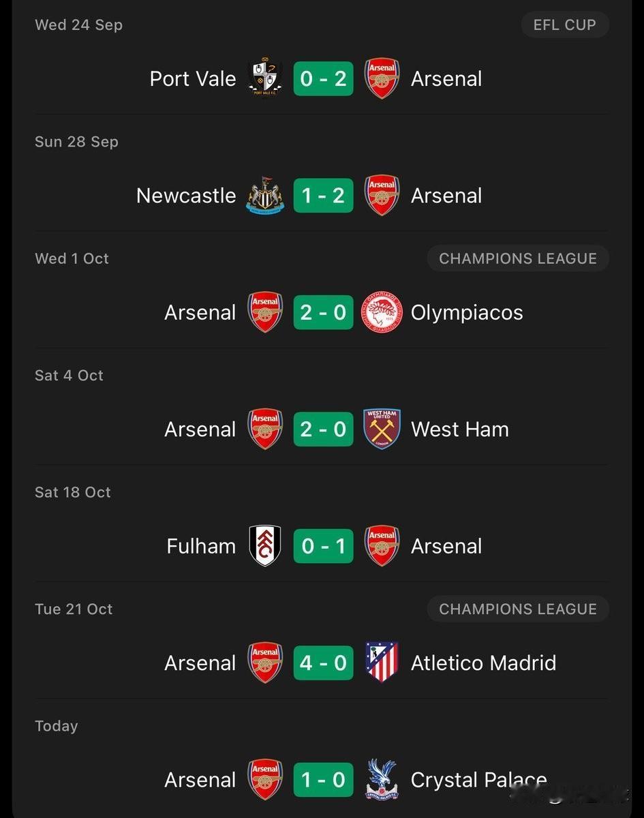Open the EFL CUP competition tag
Viewport: 644px width, 818px height.
(x=565, y=25)
